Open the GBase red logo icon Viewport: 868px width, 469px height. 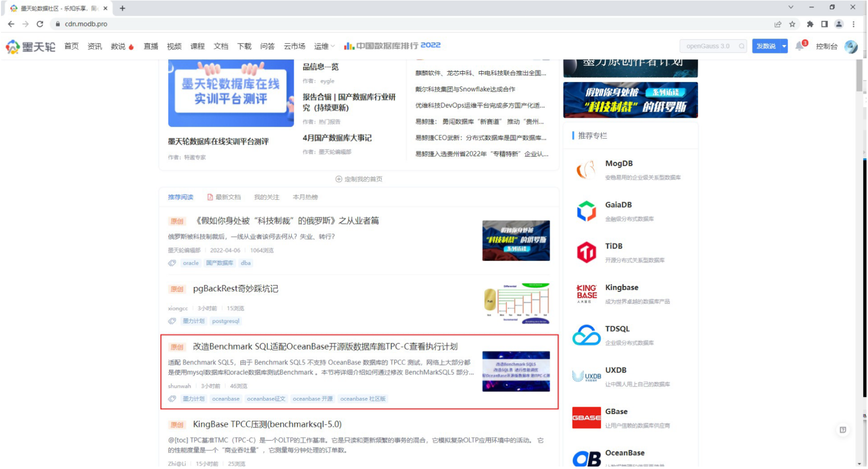pyautogui.click(x=587, y=418)
